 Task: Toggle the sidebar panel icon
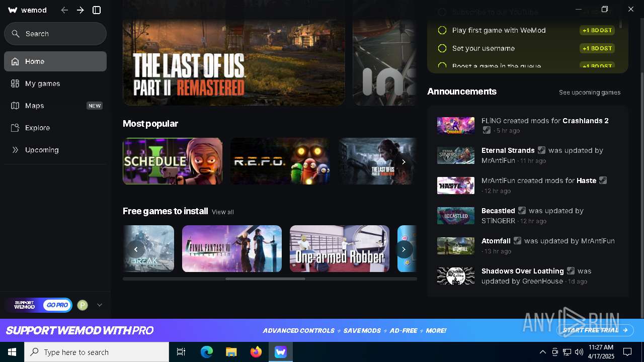[x=97, y=10]
